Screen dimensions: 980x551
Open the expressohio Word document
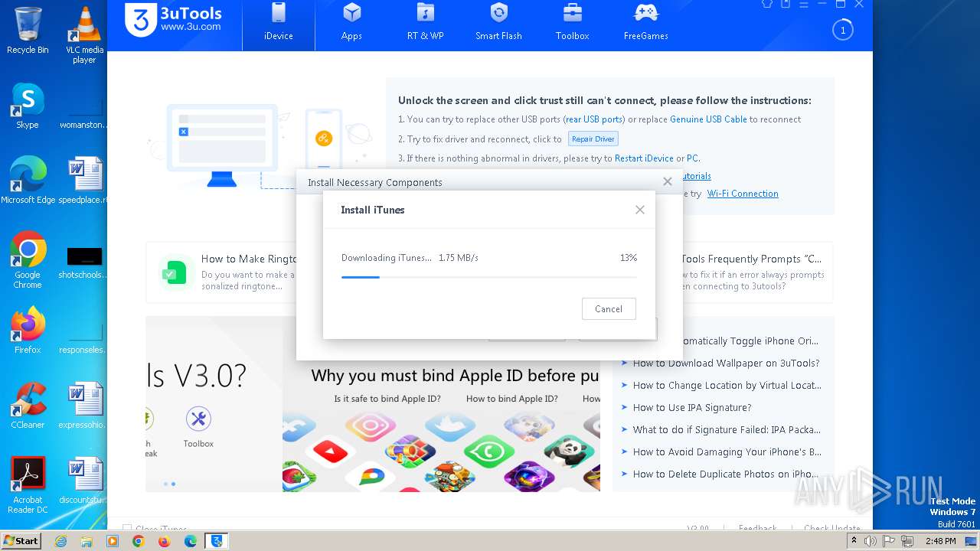coord(84,406)
